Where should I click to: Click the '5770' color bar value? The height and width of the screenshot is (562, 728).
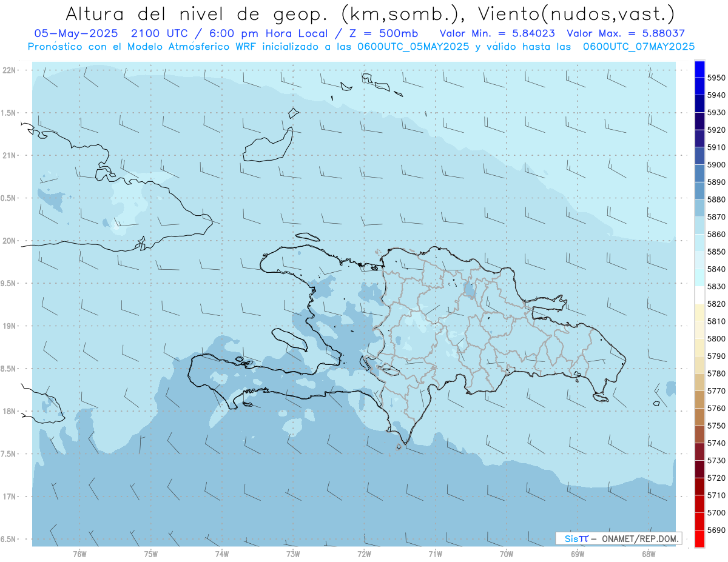tap(716, 390)
